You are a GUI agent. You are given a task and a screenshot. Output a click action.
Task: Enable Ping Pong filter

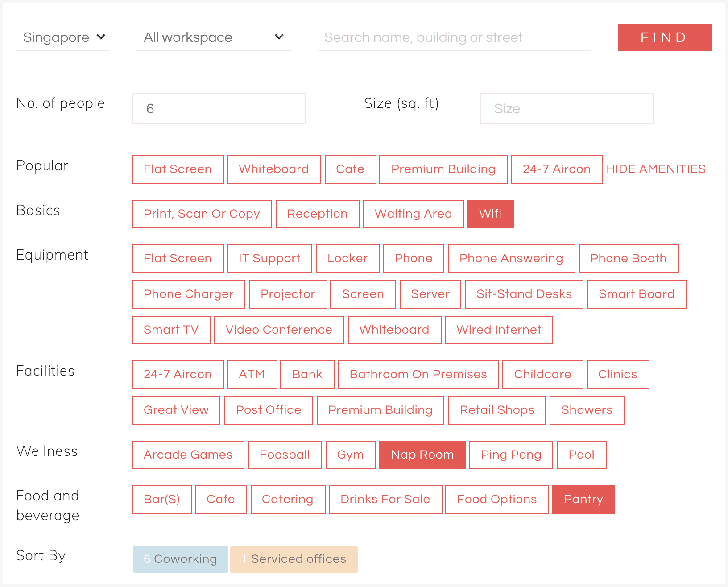[x=511, y=455]
